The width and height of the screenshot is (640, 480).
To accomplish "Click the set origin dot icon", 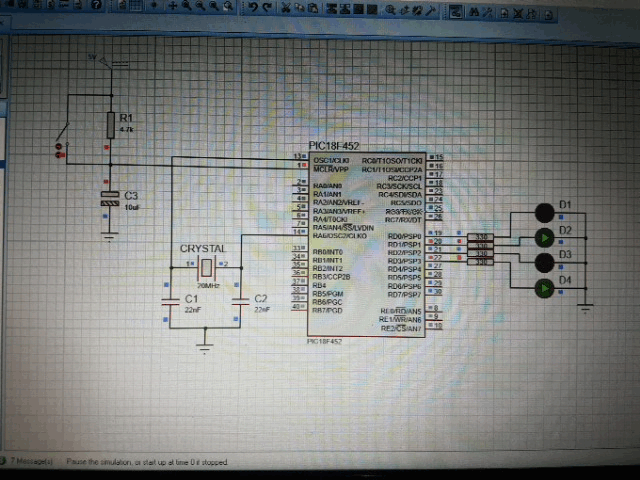I will coord(154,5).
